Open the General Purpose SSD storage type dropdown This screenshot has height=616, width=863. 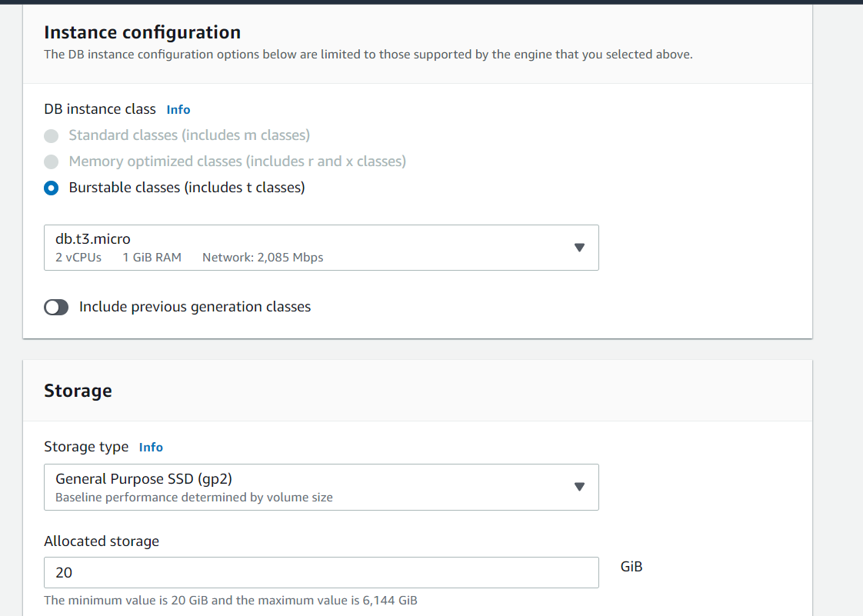click(x=322, y=487)
